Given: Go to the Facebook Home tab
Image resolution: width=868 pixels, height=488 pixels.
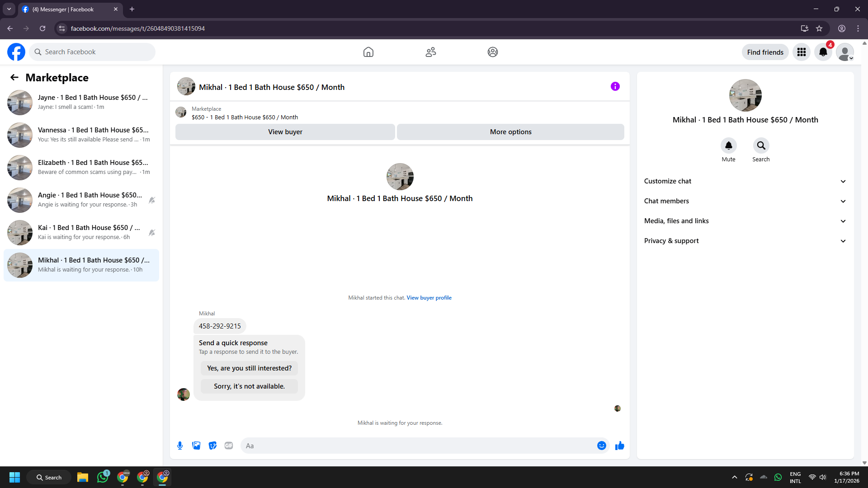Looking at the screenshot, I should [368, 52].
